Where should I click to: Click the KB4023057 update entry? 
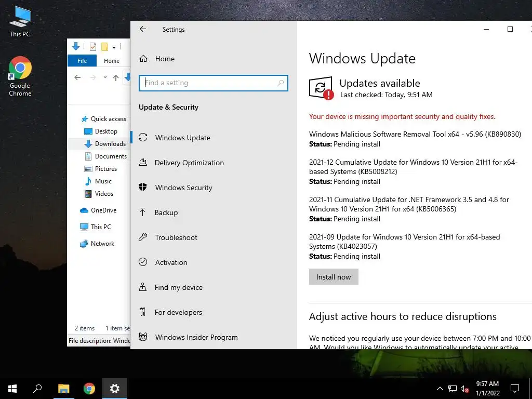[x=404, y=242]
